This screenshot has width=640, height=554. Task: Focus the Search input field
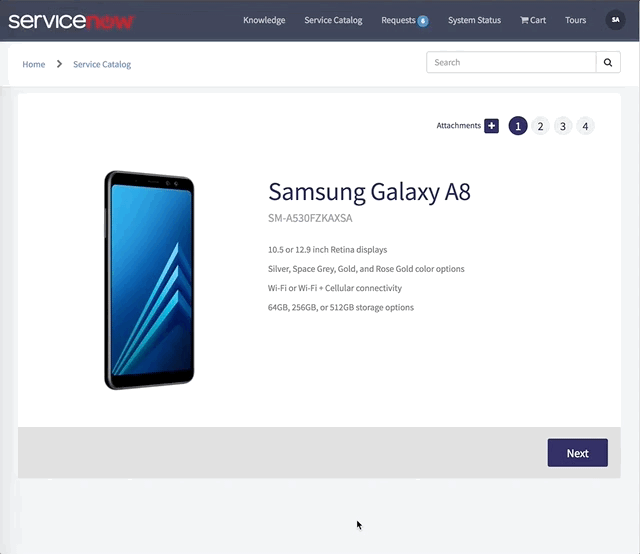click(x=511, y=62)
